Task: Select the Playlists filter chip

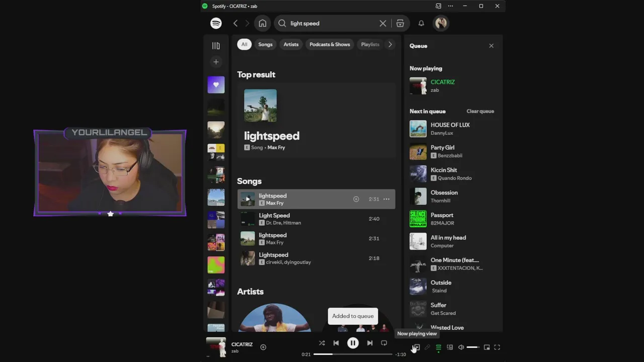Action: click(370, 44)
